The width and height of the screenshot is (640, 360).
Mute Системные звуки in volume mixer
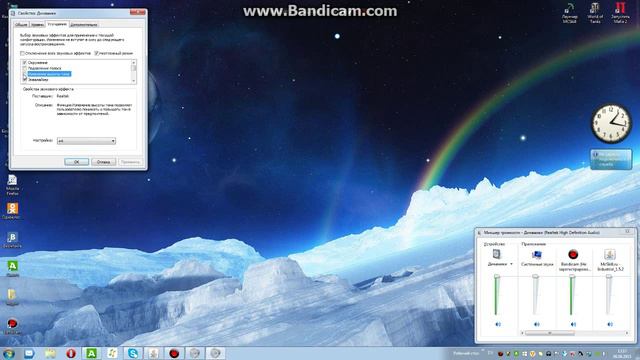point(536,324)
